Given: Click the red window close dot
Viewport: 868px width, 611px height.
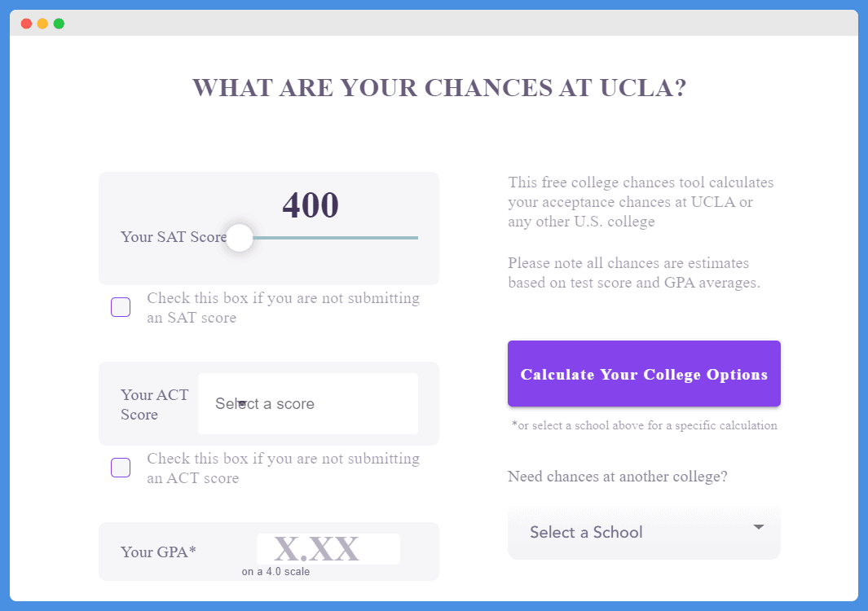Looking at the screenshot, I should point(26,24).
